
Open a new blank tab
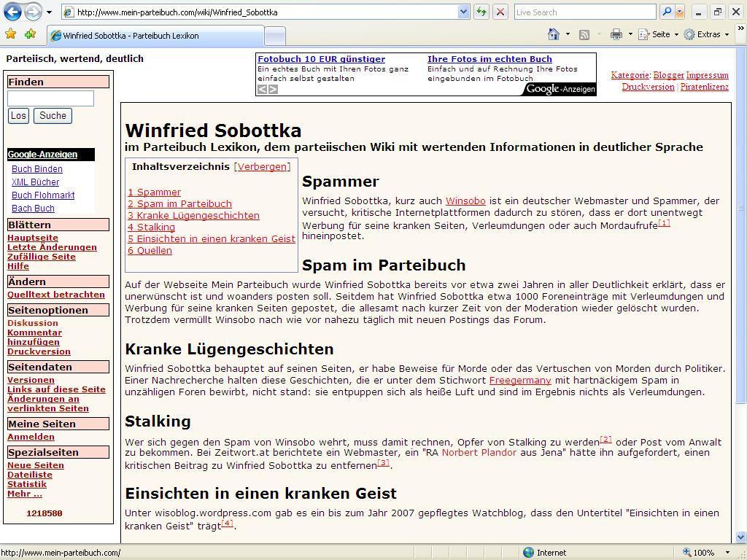pyautogui.click(x=275, y=36)
